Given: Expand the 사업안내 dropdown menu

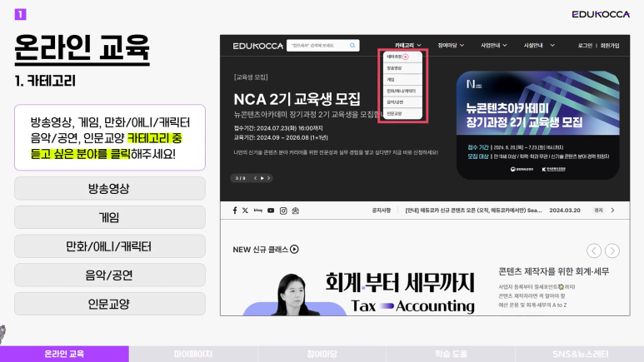Looking at the screenshot, I should [494, 45].
